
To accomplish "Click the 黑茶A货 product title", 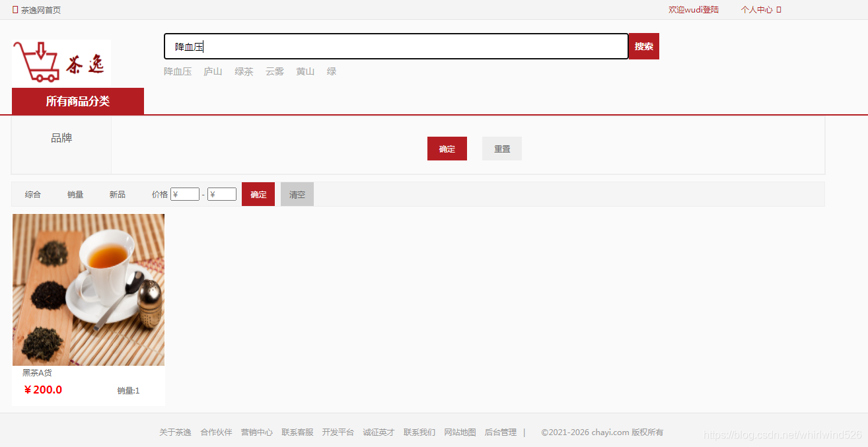I will (x=37, y=373).
